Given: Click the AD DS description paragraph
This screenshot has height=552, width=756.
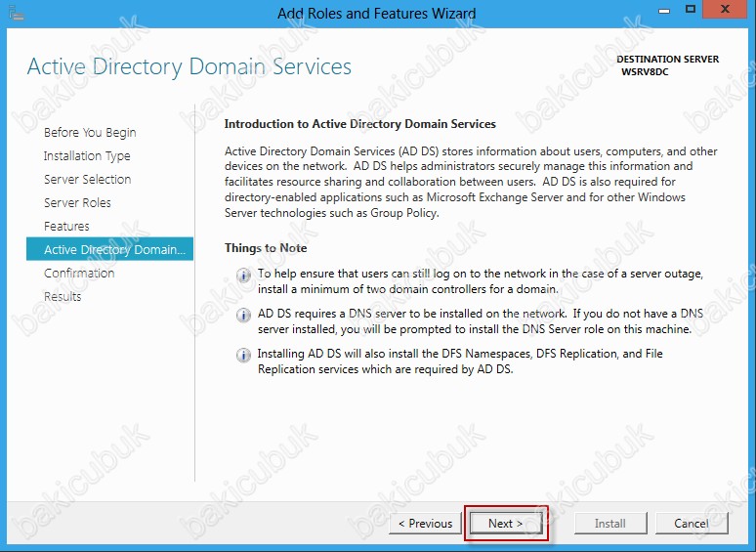Looking at the screenshot, I should pos(471,182).
